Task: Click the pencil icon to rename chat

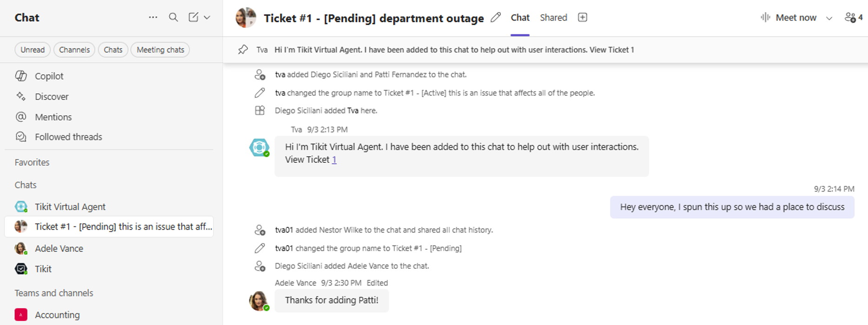Action: click(496, 18)
